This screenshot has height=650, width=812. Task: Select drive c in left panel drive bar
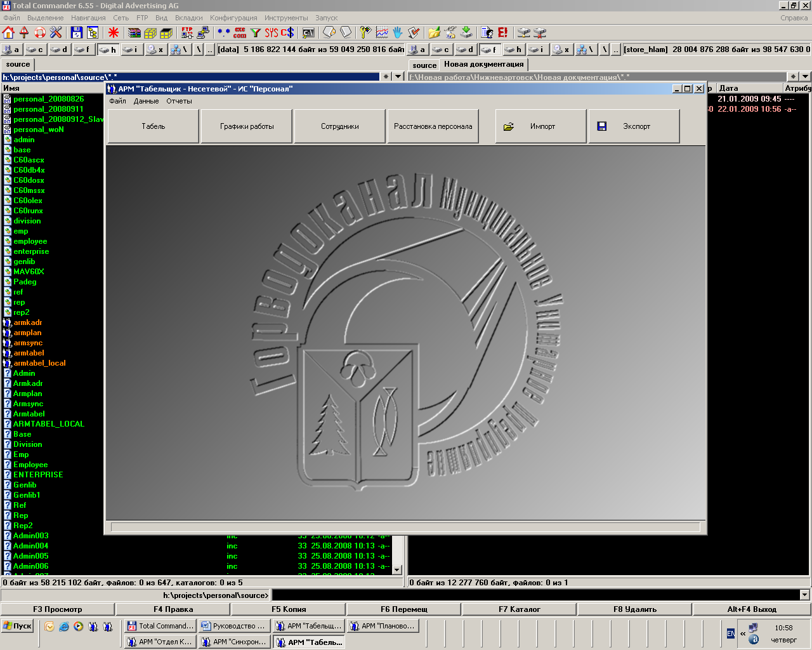click(36, 49)
